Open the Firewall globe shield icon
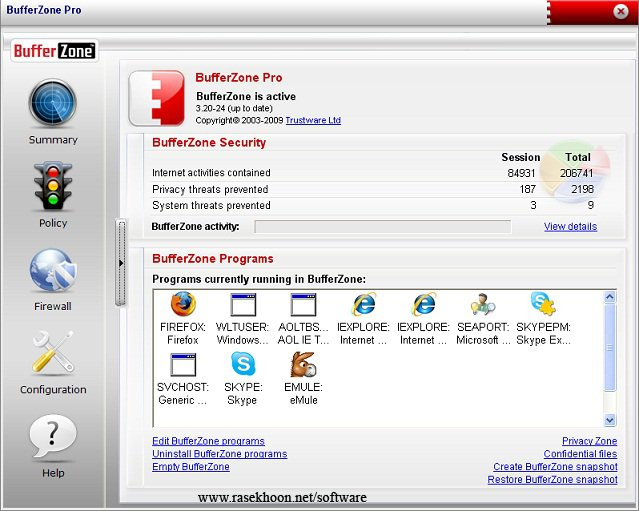The image size is (639, 511). coord(53,271)
